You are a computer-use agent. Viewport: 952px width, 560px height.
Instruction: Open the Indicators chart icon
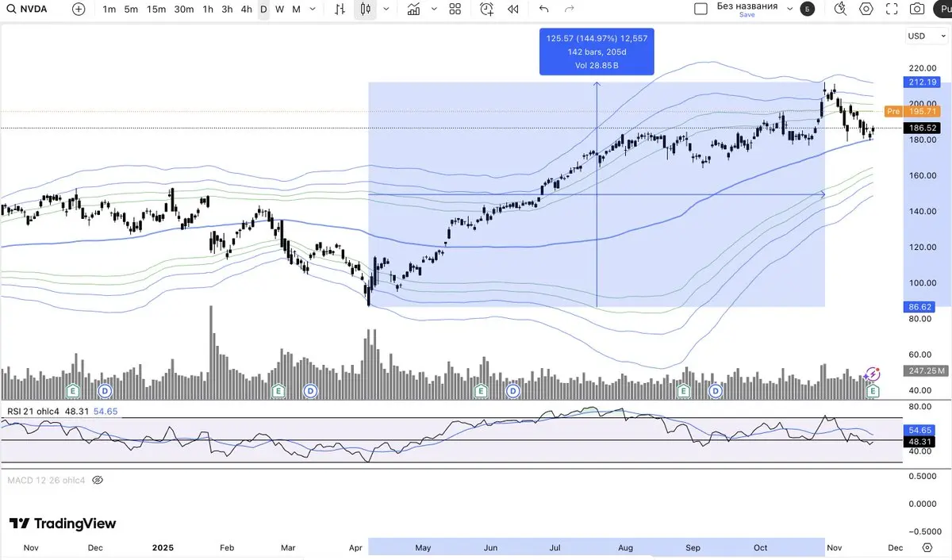click(x=413, y=10)
